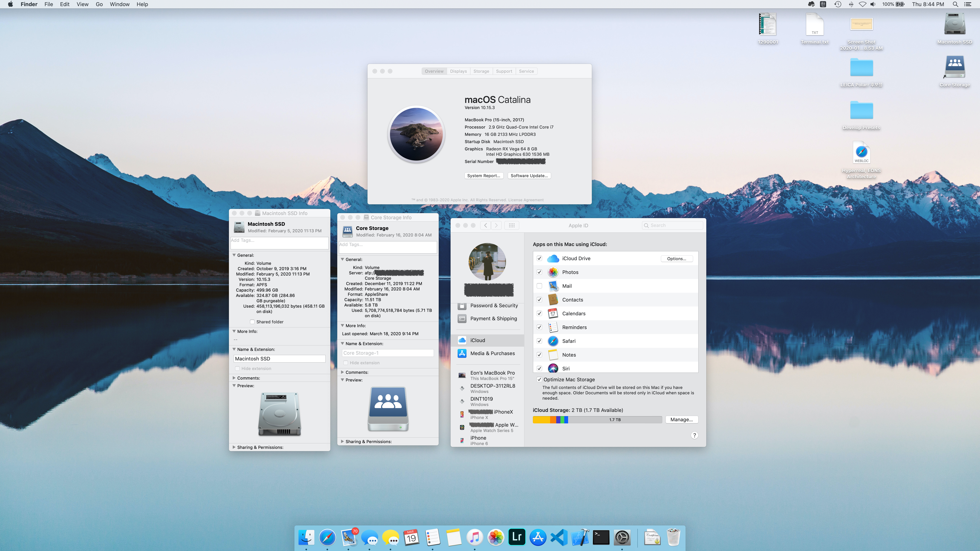Collapse General section in Macintosh SSD Info

[234, 255]
